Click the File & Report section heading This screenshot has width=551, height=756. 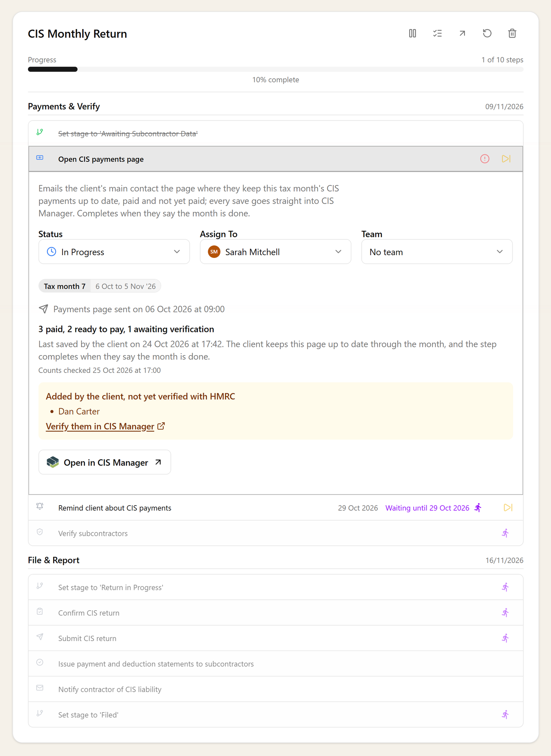(x=54, y=560)
